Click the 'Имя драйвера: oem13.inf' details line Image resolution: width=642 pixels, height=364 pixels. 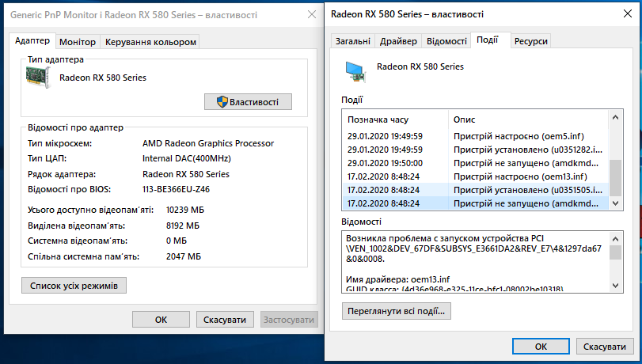click(397, 279)
